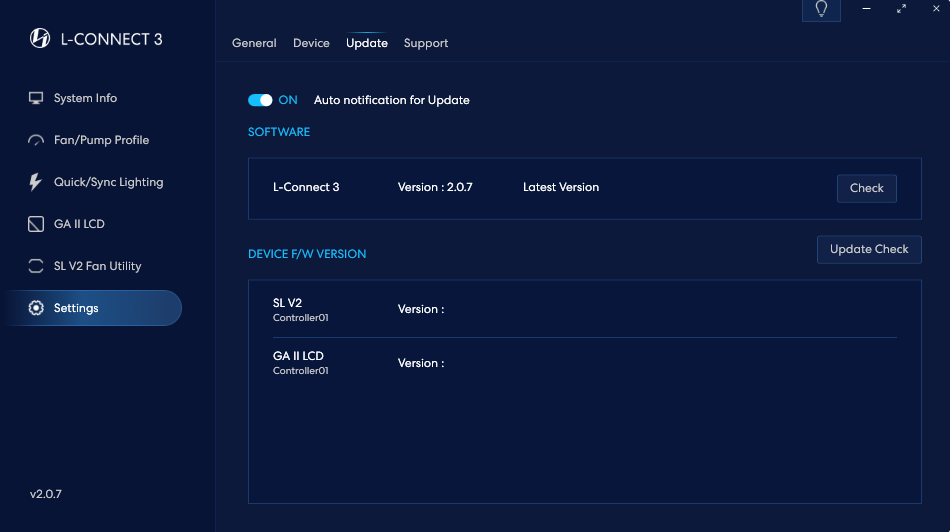The width and height of the screenshot is (950, 532).
Task: Open Quick/Sync Lighting section
Action: point(108,182)
